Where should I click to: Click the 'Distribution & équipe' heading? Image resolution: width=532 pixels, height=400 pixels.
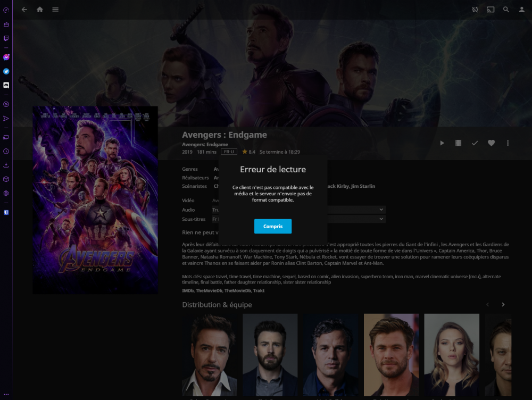[217, 305]
